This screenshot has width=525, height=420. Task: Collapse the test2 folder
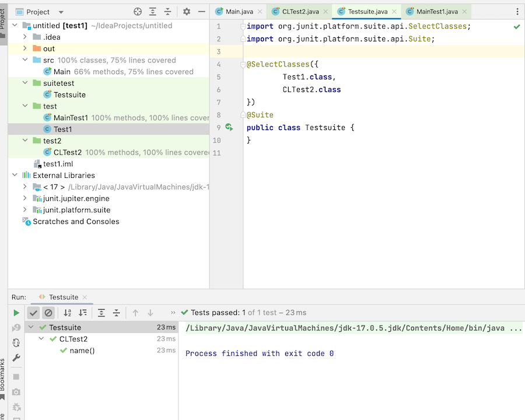(x=24, y=141)
